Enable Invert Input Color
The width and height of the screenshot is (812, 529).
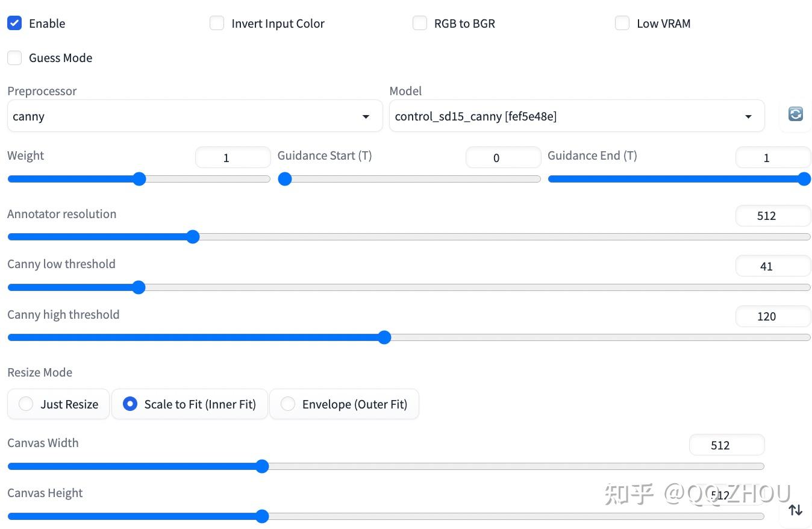pos(216,23)
